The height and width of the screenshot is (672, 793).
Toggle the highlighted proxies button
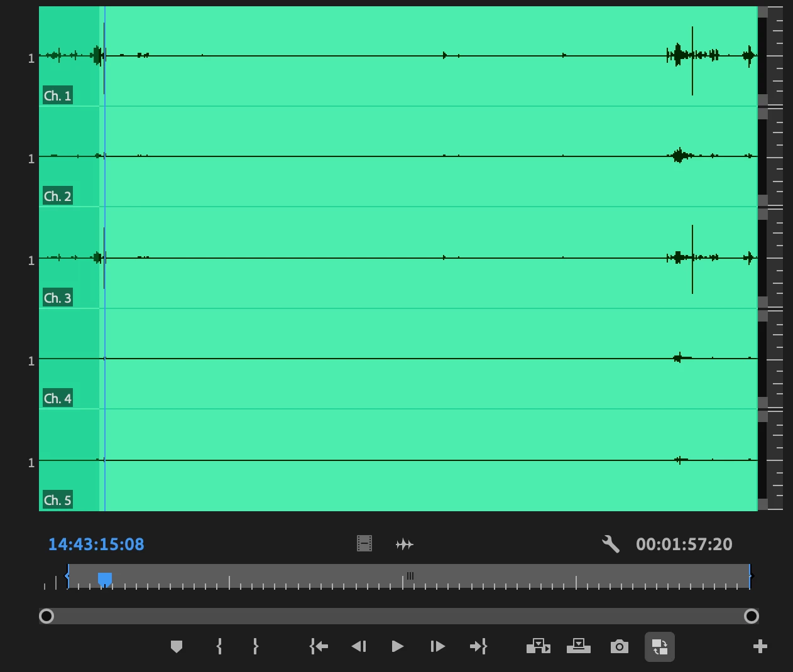coord(660,647)
